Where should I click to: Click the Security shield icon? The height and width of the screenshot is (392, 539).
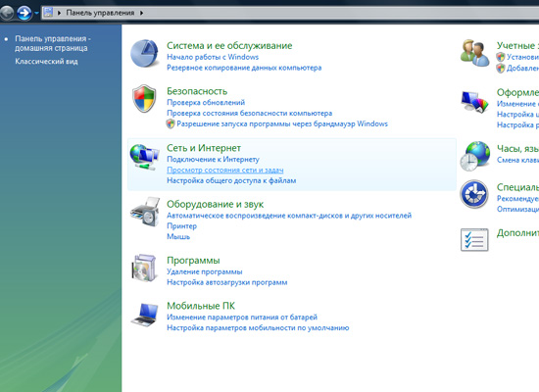[x=144, y=98]
